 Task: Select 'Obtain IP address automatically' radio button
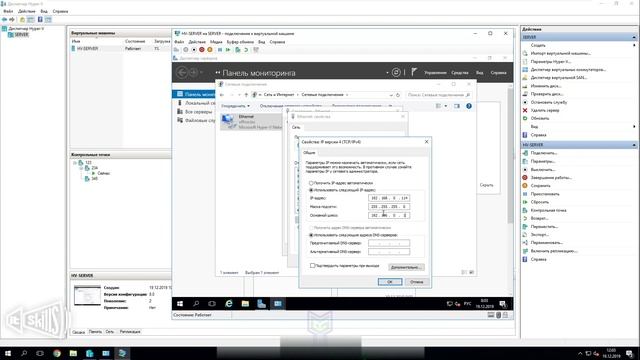[x=311, y=183]
